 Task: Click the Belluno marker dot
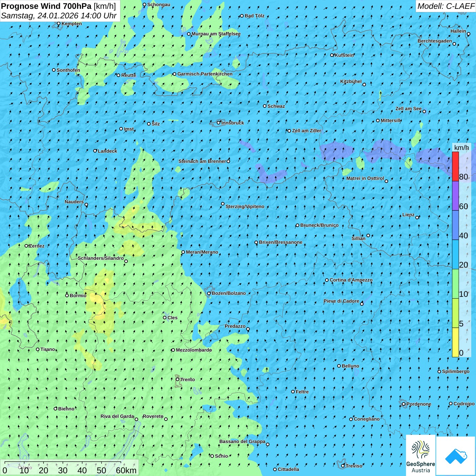339,366
